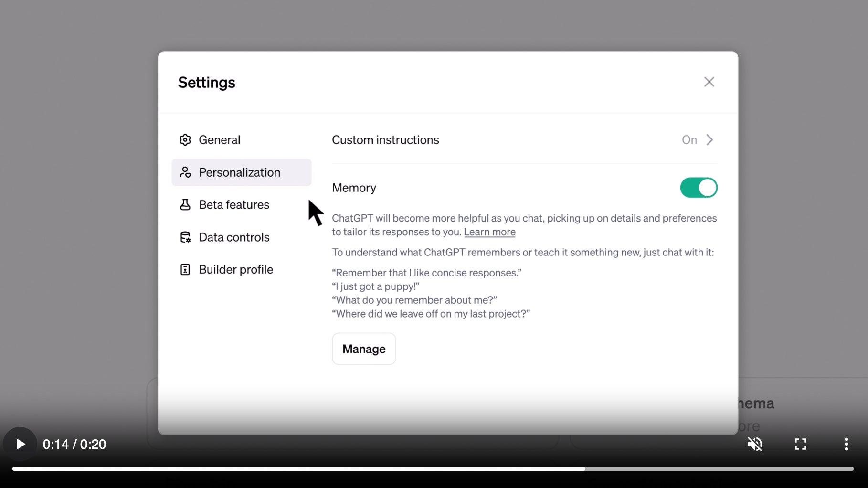This screenshot has height=488, width=868.
Task: Click the Builder profile badge icon
Action: click(x=185, y=270)
